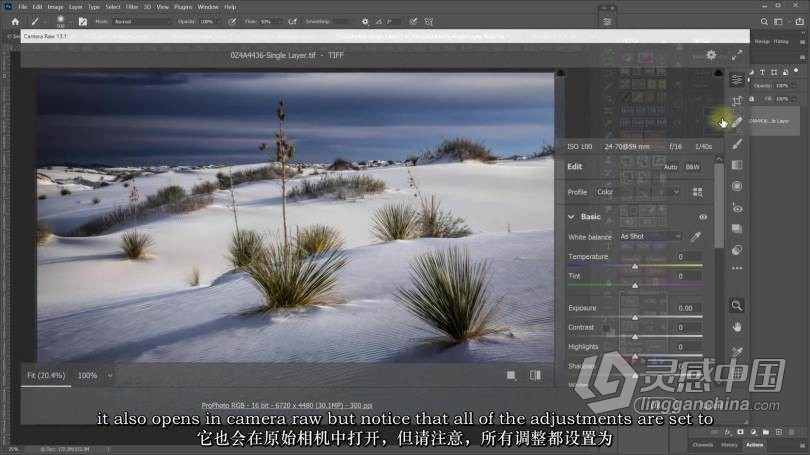This screenshot has width=810, height=455.
Task: Adjust the Exposure slider handle
Action: [635, 317]
